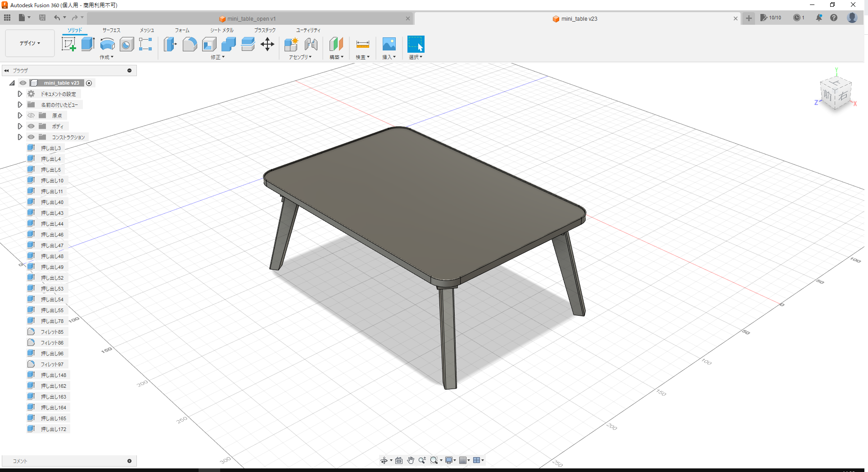Click the 10/10 job status indicator
Screen dimensions: 868x472
pyautogui.click(x=772, y=18)
